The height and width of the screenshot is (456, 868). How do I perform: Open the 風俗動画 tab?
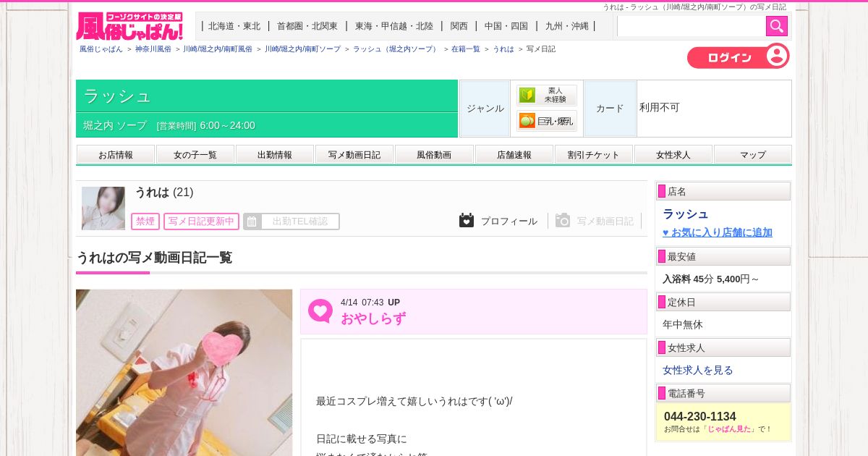(434, 155)
